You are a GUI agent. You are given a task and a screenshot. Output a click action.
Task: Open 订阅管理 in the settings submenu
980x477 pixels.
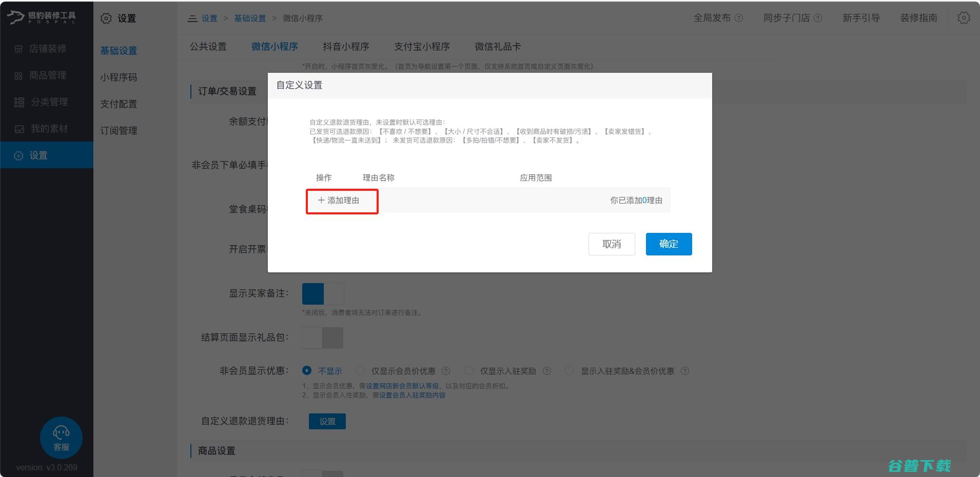pos(119,131)
